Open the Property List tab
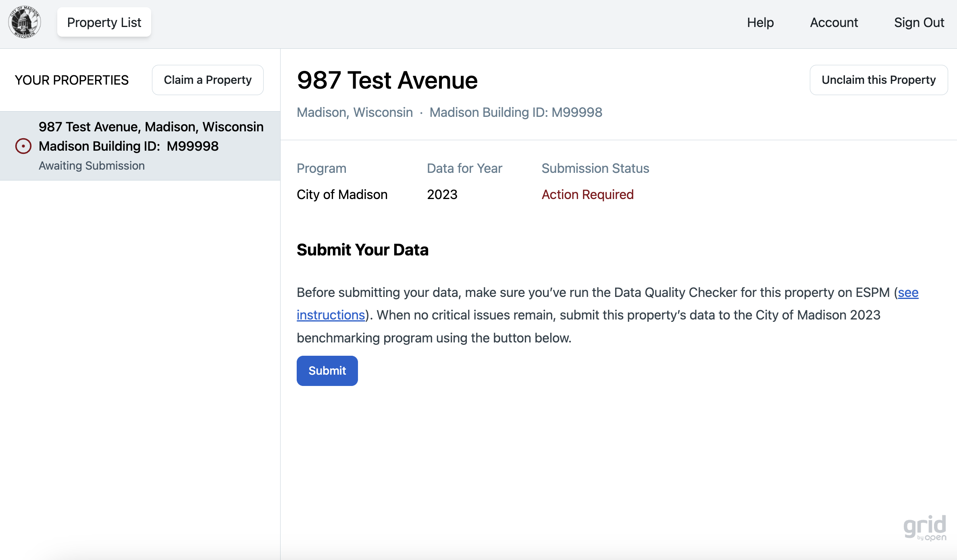Screen dimensions: 957x560 [104, 22]
